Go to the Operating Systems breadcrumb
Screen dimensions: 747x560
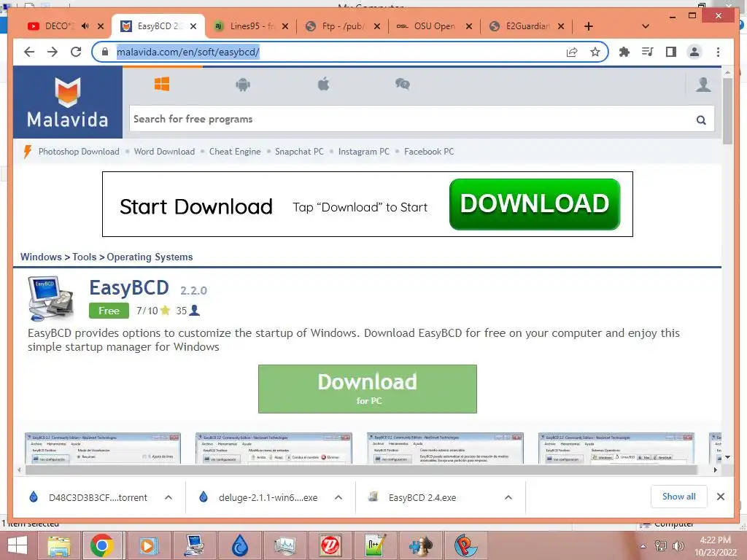[150, 257]
